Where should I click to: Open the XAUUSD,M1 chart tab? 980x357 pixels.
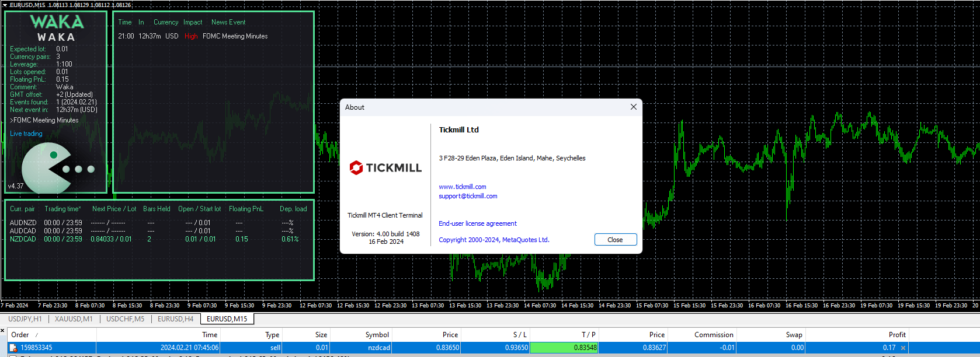[74, 319]
